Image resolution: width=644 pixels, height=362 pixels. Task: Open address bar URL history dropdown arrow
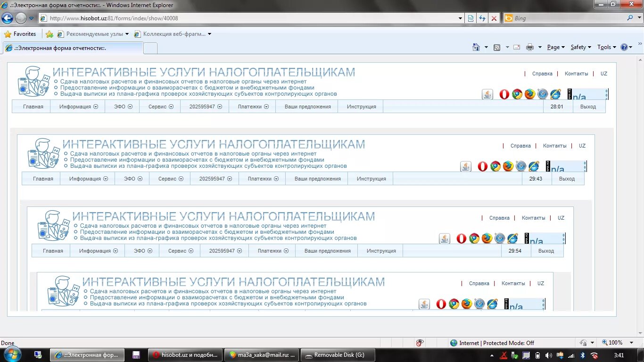pyautogui.click(x=461, y=18)
